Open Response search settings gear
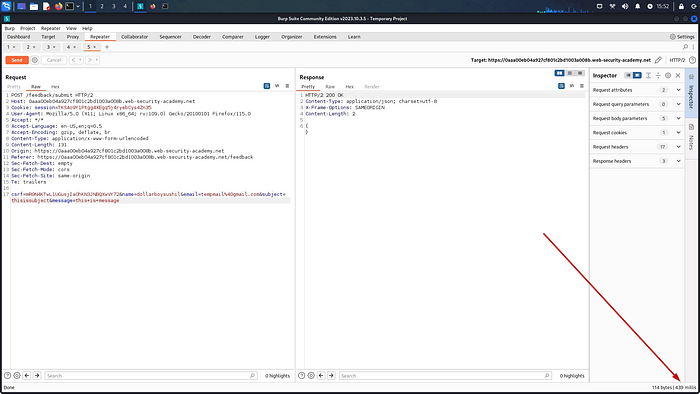This screenshot has width=700, height=394. pyautogui.click(x=311, y=376)
